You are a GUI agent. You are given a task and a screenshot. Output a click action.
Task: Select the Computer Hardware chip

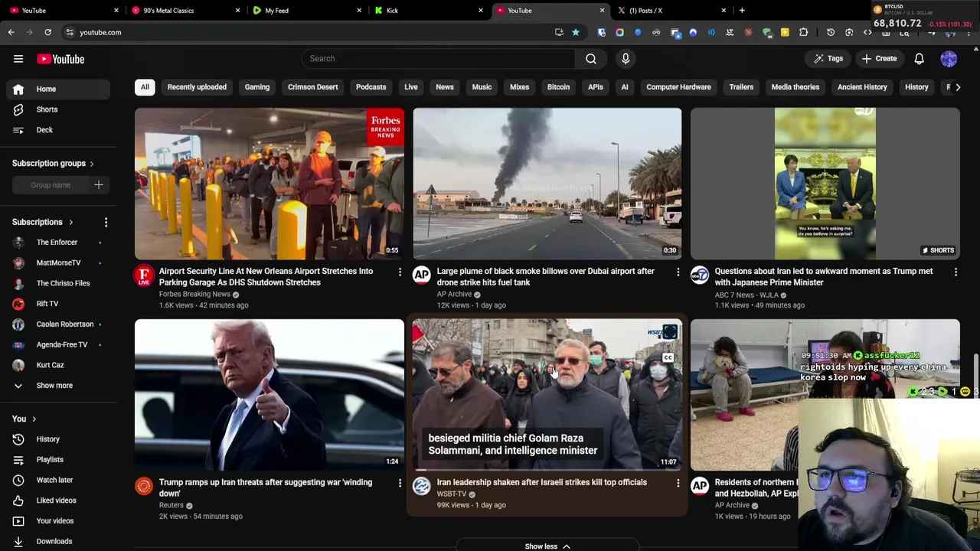click(x=678, y=87)
